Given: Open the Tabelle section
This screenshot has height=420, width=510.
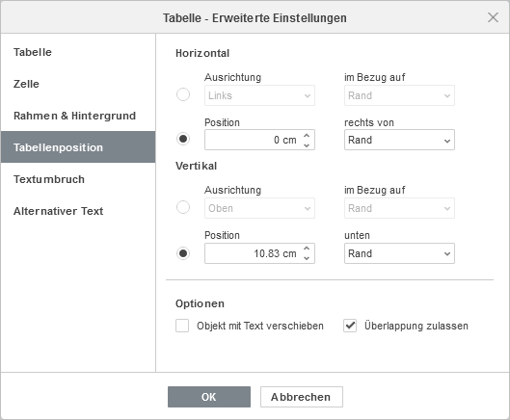Looking at the screenshot, I should (x=78, y=52).
